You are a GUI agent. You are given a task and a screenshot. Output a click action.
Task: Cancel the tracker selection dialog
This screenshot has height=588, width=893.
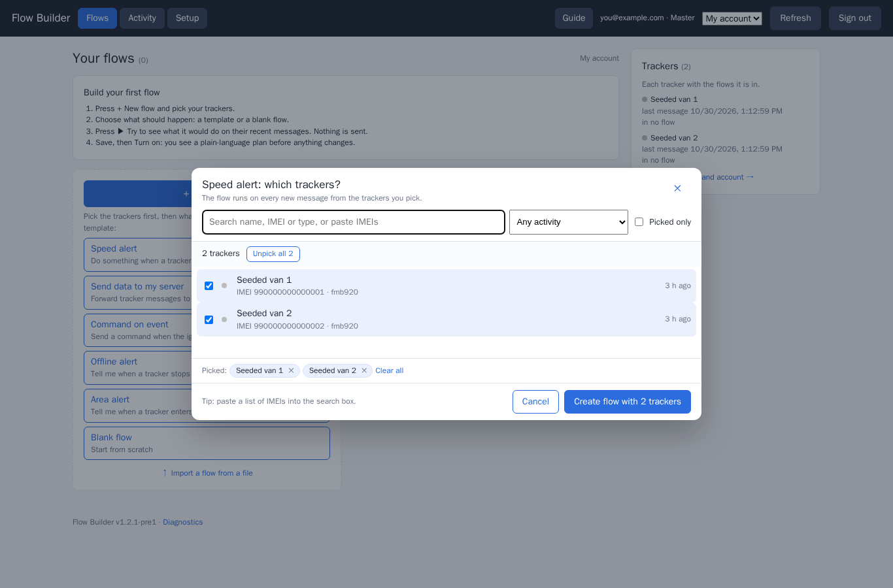click(535, 402)
